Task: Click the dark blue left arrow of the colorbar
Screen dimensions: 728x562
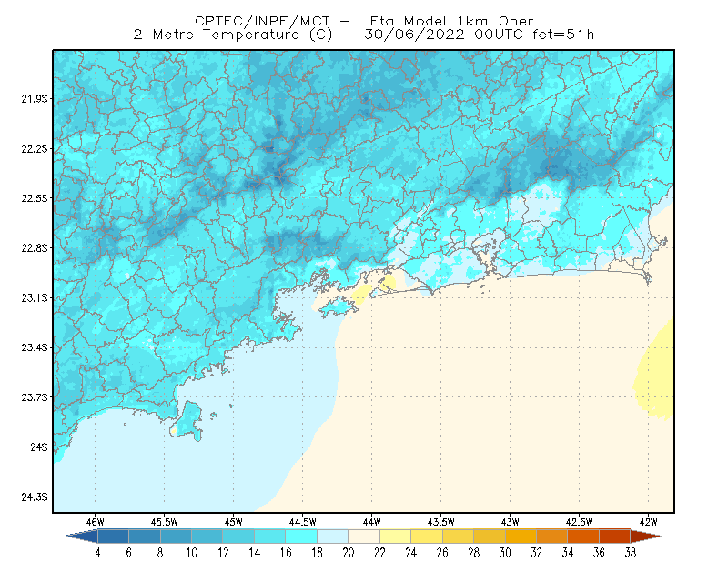Action: click(84, 537)
